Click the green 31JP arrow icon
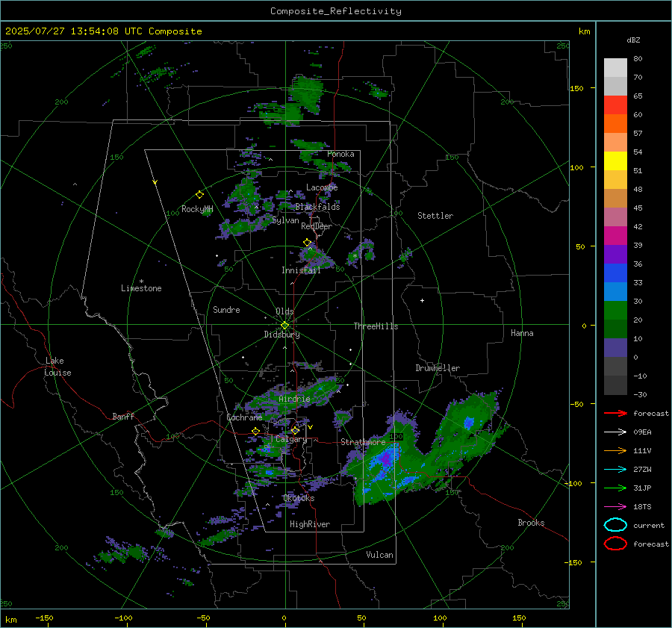 pos(615,488)
